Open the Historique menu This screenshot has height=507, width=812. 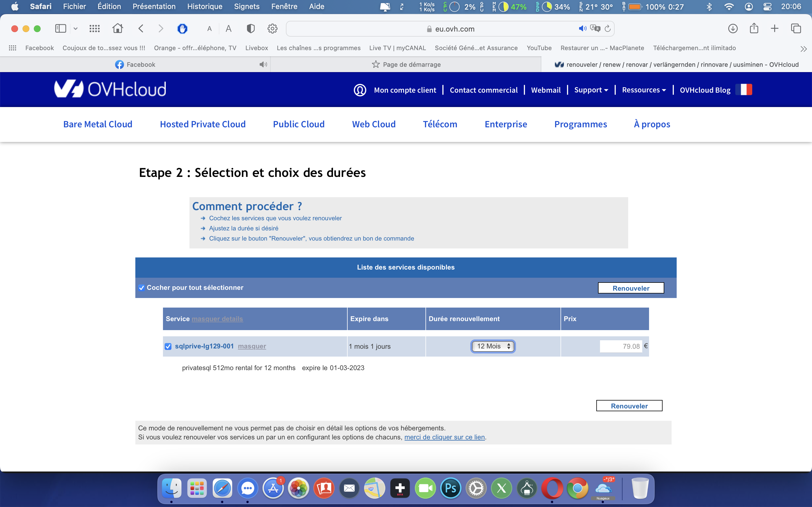[x=205, y=6]
